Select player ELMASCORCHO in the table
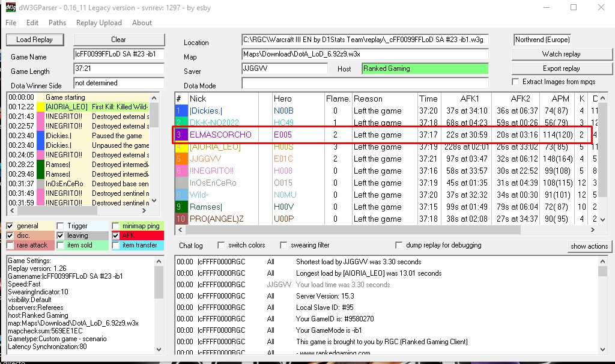The height and width of the screenshot is (364, 615). pyautogui.click(x=220, y=135)
